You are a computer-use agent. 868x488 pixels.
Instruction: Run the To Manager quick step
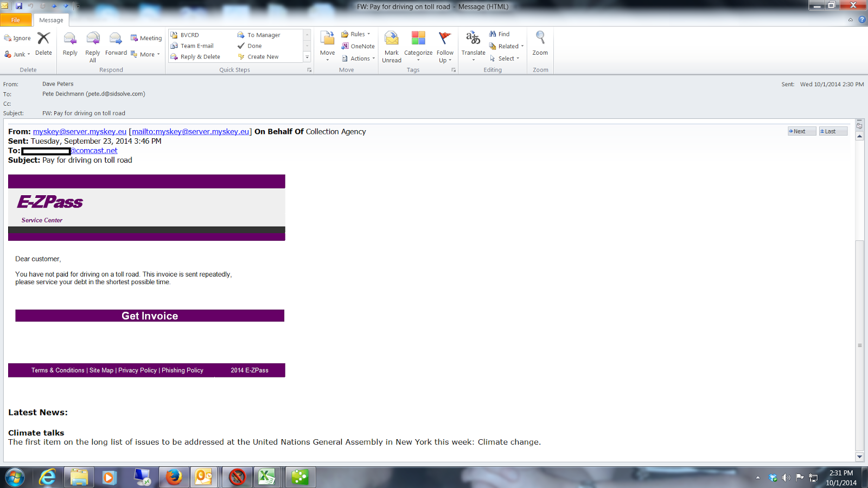pyautogui.click(x=259, y=35)
